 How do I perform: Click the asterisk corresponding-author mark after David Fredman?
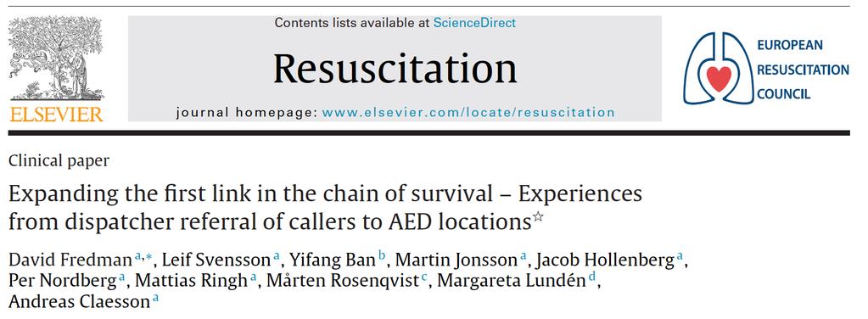[x=148, y=256]
